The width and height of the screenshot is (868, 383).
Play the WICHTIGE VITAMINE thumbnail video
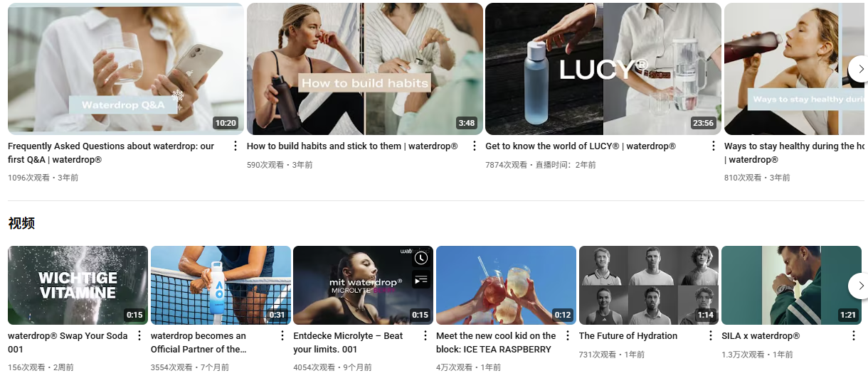(x=78, y=286)
